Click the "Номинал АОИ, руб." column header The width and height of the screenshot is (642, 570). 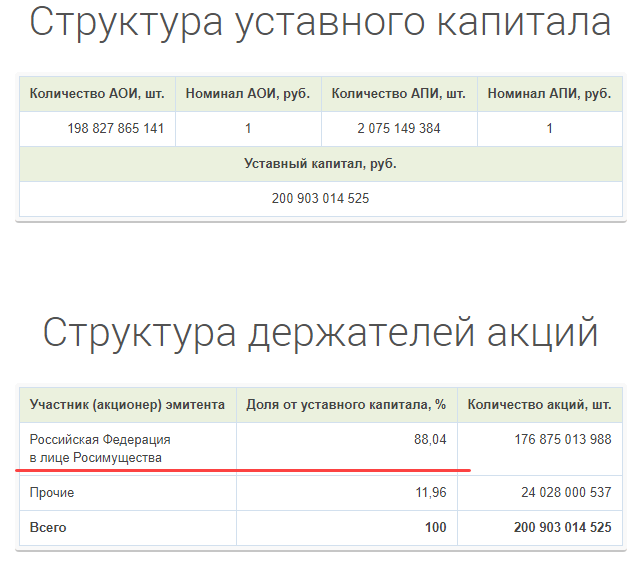pyautogui.click(x=248, y=94)
